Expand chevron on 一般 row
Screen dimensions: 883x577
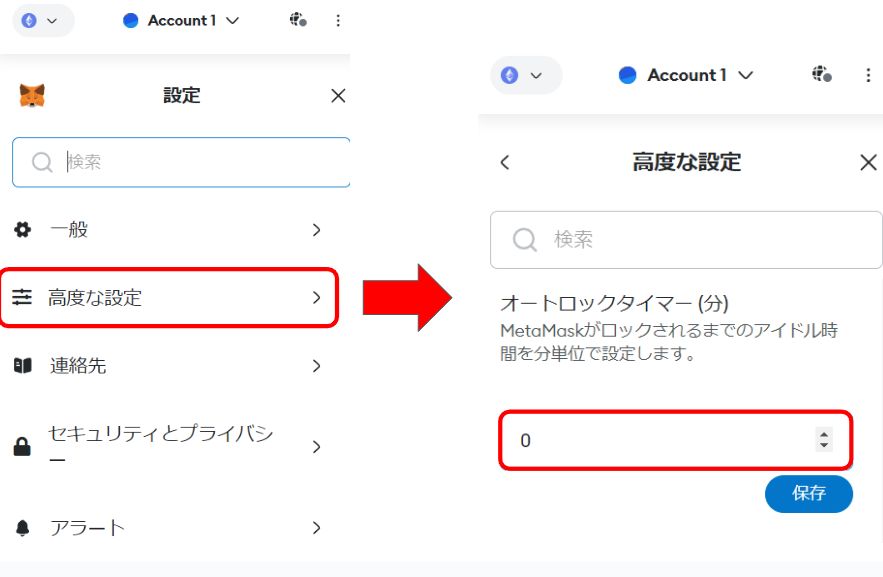tap(316, 230)
